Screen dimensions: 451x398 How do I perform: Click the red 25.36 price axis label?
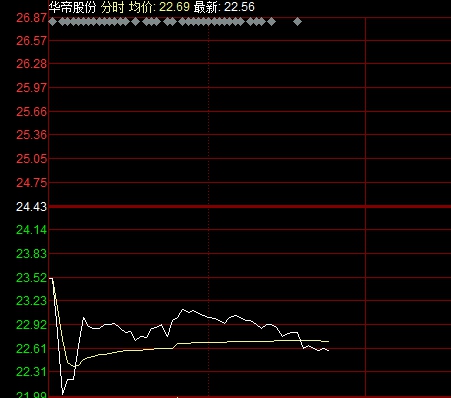click(x=31, y=135)
